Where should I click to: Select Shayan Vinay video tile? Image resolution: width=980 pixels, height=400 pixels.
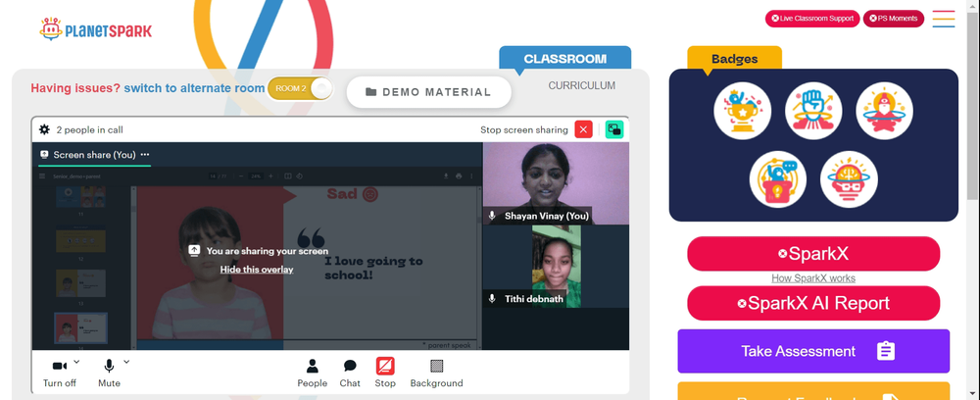coord(556,183)
